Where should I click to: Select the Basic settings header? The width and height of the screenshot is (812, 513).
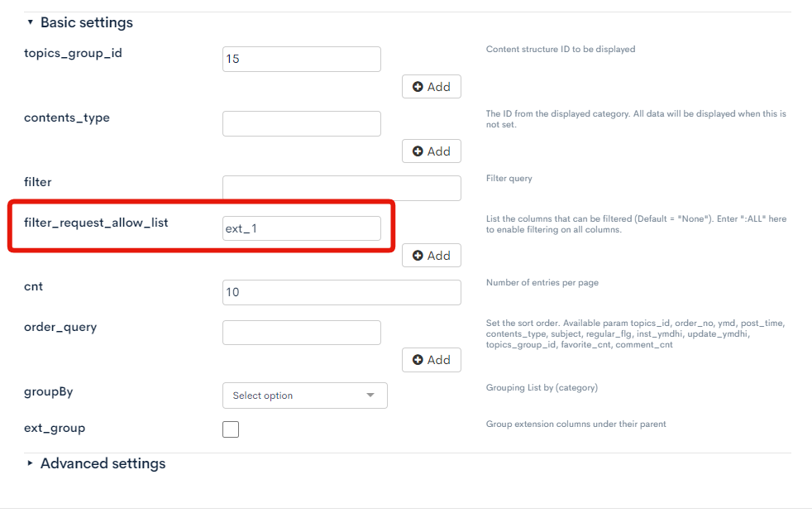[85, 22]
